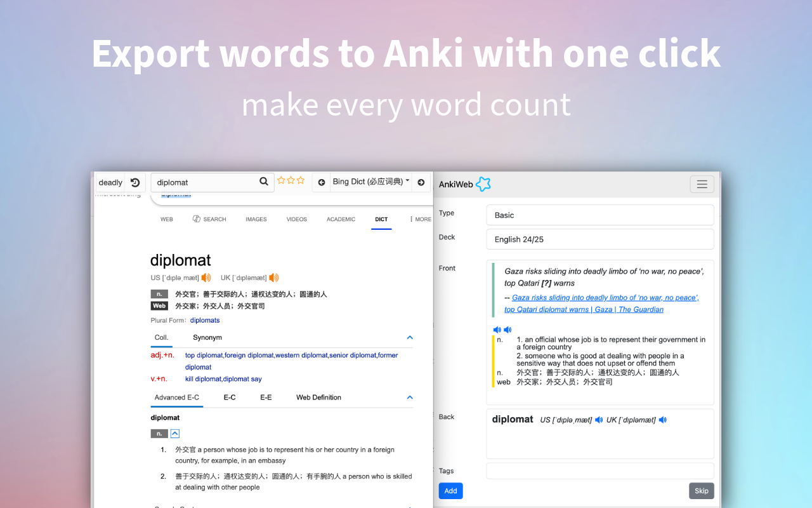Collapse the Synonym section chevron
The image size is (812, 508).
(x=410, y=337)
